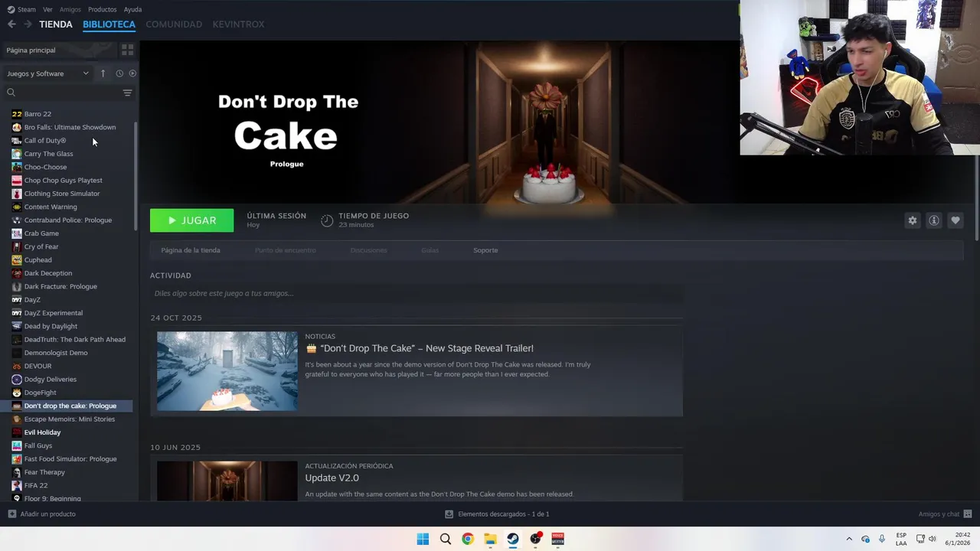The height and width of the screenshot is (551, 980).
Task: Go to COMUNIDAD tab
Action: pyautogui.click(x=174, y=24)
